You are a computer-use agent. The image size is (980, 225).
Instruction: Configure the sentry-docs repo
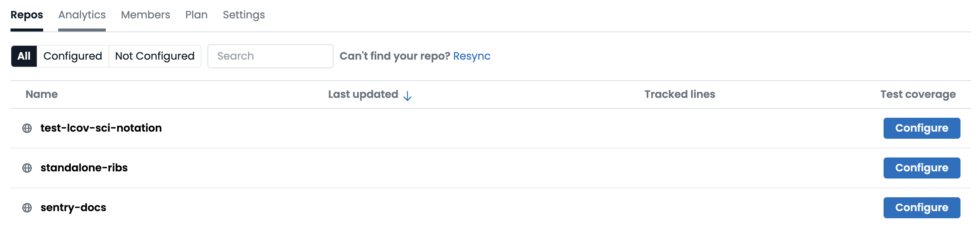pyautogui.click(x=922, y=208)
